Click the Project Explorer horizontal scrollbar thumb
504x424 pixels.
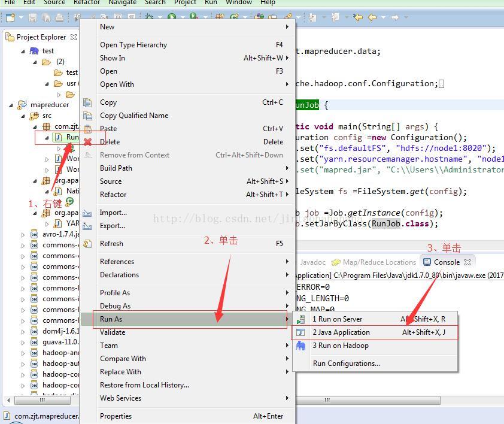coord(42,400)
